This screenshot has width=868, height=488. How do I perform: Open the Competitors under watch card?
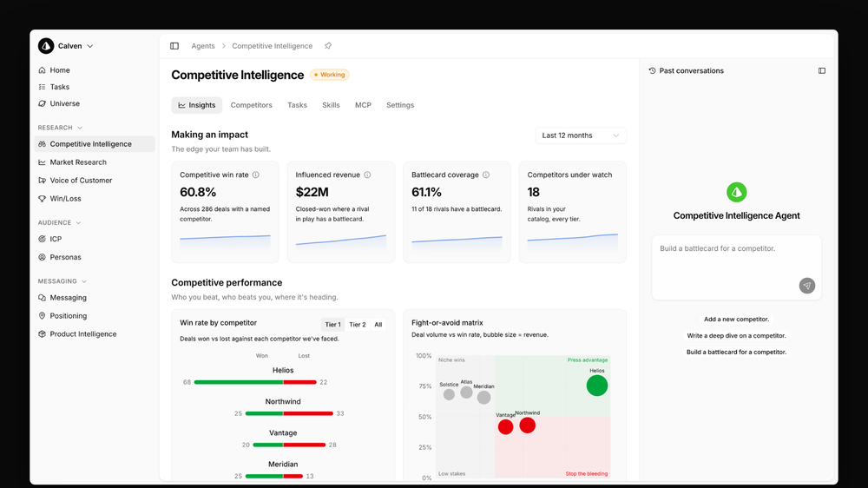pos(572,212)
